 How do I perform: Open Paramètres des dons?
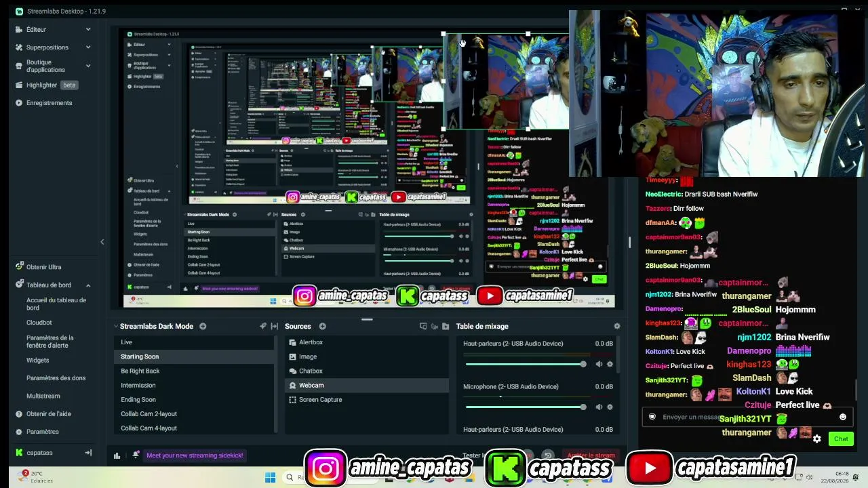[x=56, y=378]
